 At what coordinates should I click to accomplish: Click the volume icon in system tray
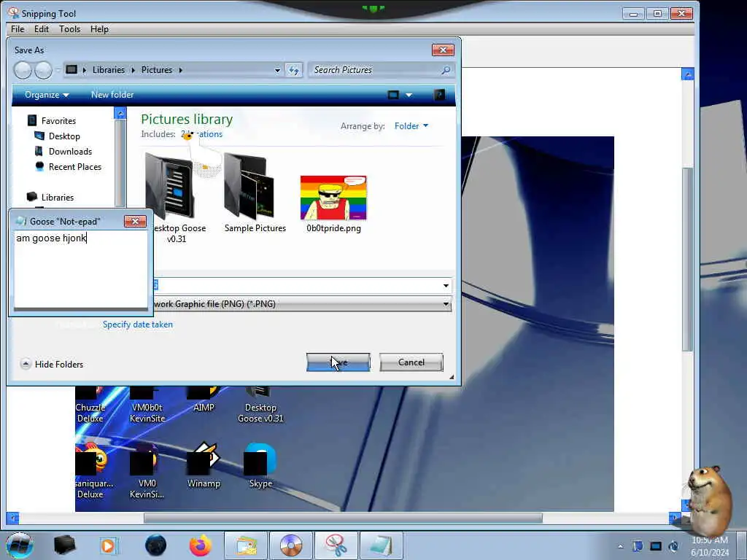tap(673, 546)
